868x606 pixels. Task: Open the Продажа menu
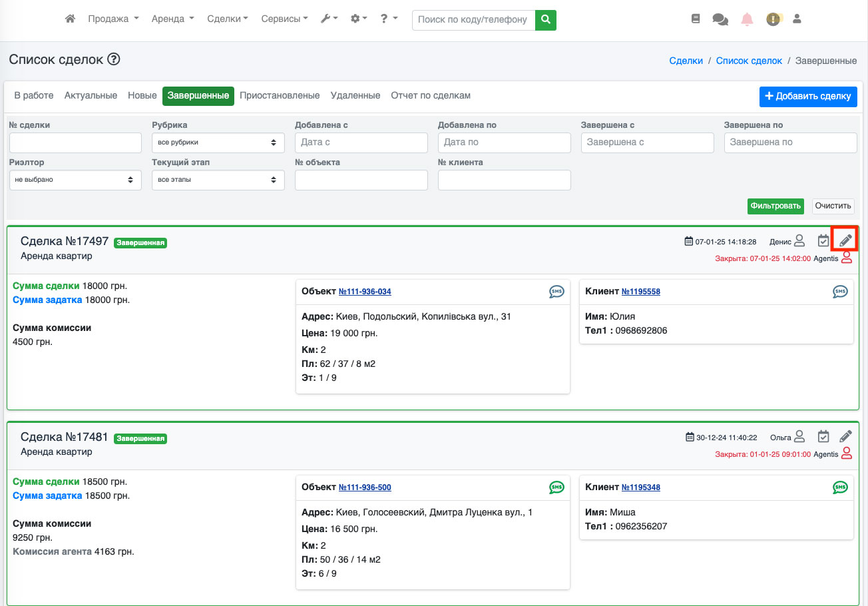tap(113, 19)
